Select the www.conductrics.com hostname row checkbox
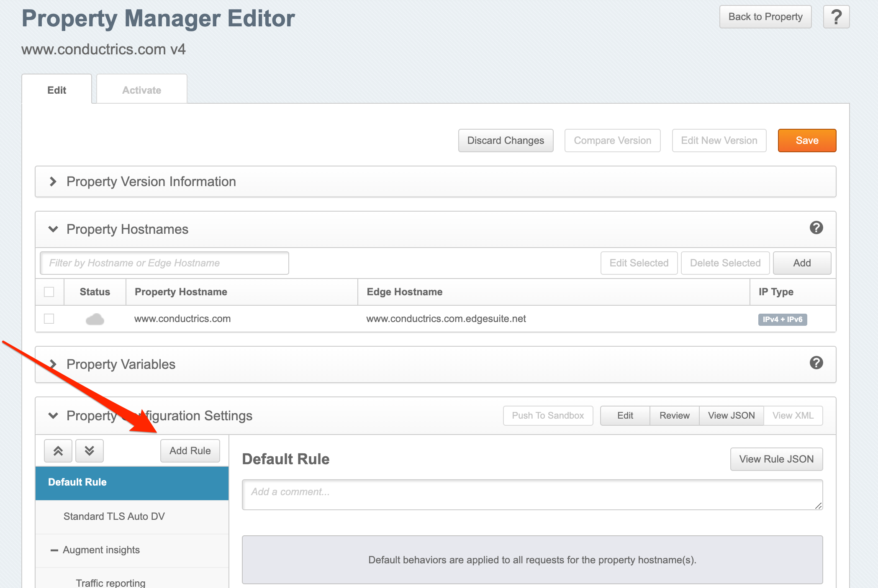The image size is (878, 588). point(49,319)
